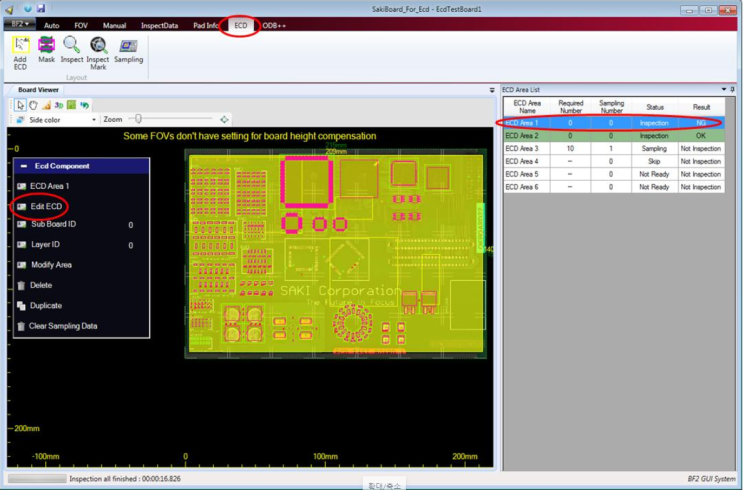
Task: Select ECD Area 4 row
Action: (x=614, y=161)
